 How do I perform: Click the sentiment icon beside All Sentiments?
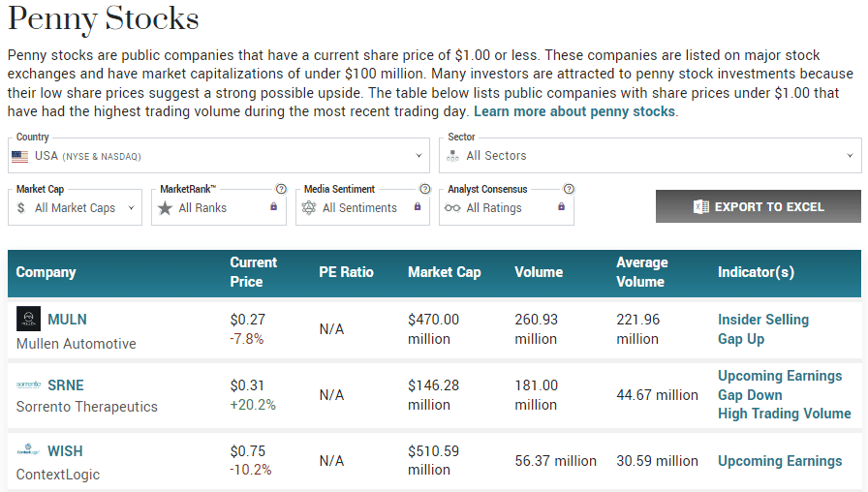(x=309, y=208)
